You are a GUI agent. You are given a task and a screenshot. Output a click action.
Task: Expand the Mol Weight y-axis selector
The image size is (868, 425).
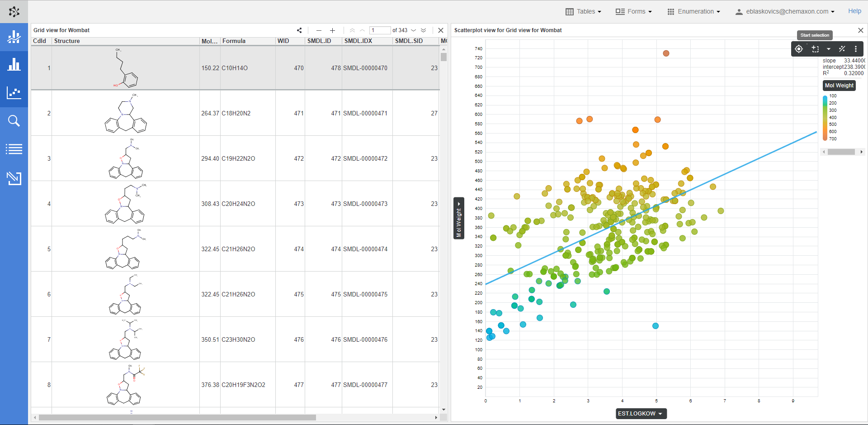(459, 218)
